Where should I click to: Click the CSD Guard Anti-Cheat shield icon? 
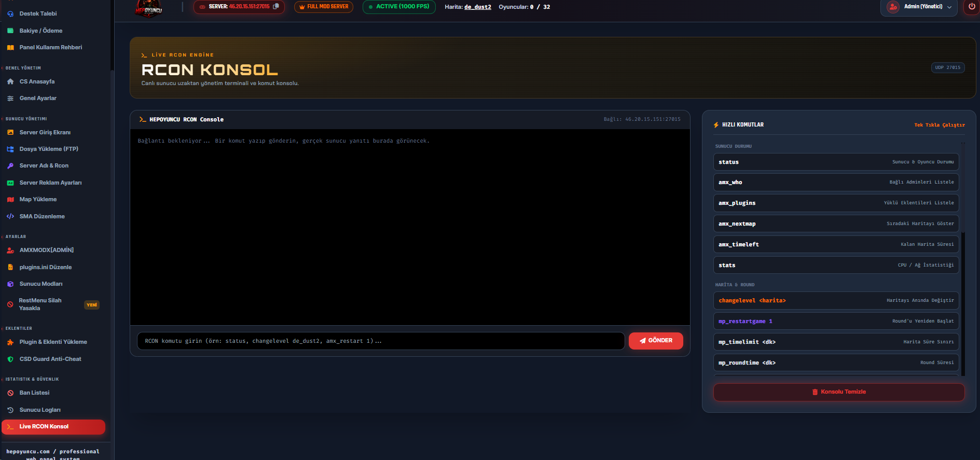pyautogui.click(x=10, y=359)
